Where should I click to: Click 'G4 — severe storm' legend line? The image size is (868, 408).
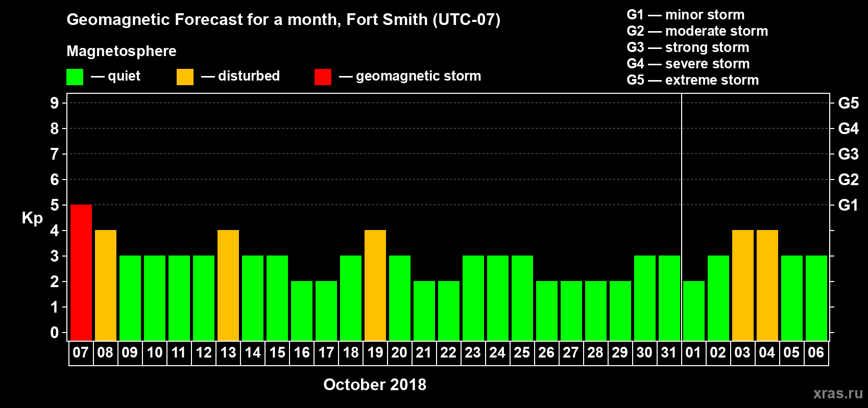[688, 64]
